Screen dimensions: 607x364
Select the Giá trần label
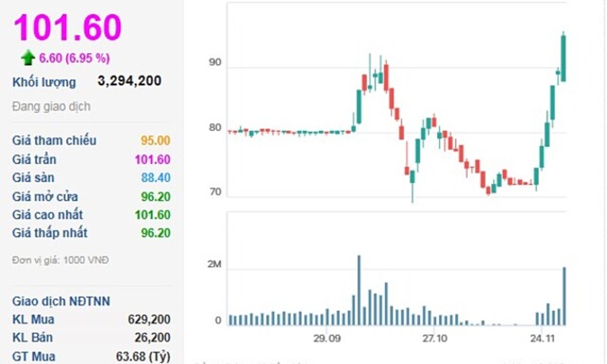[34, 159]
